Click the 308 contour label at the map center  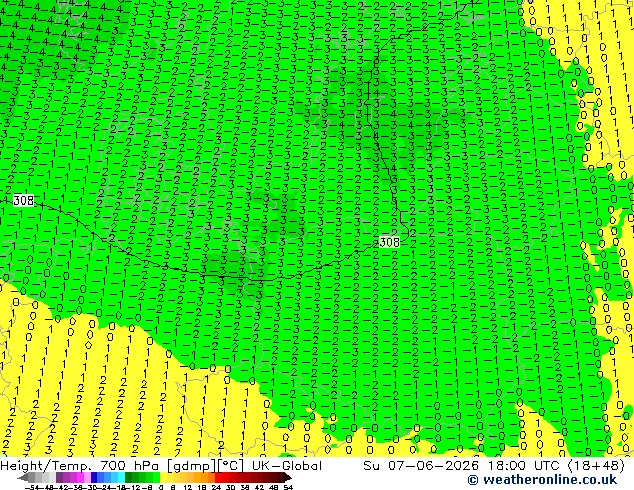(x=389, y=242)
